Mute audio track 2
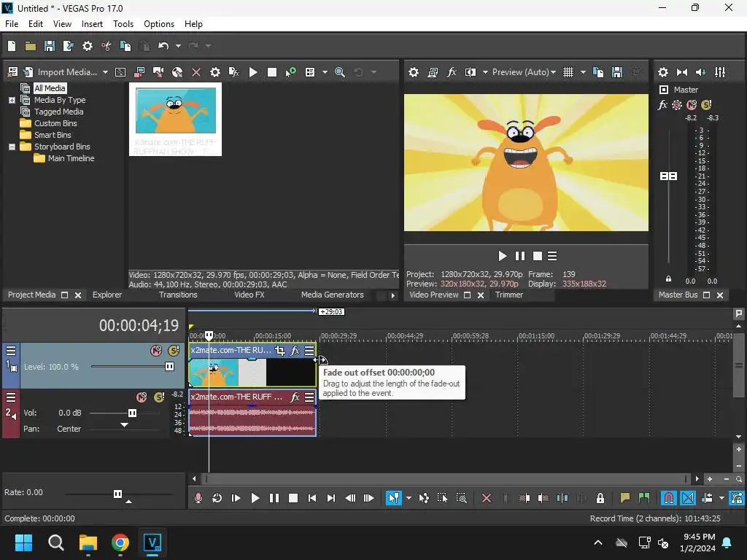 [142, 397]
